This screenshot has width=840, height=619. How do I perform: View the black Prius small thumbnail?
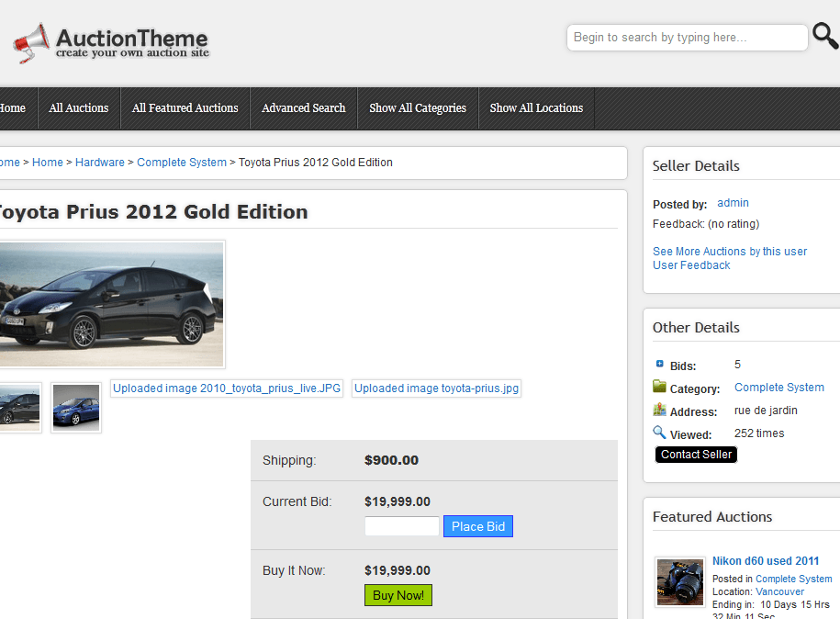tap(20, 408)
